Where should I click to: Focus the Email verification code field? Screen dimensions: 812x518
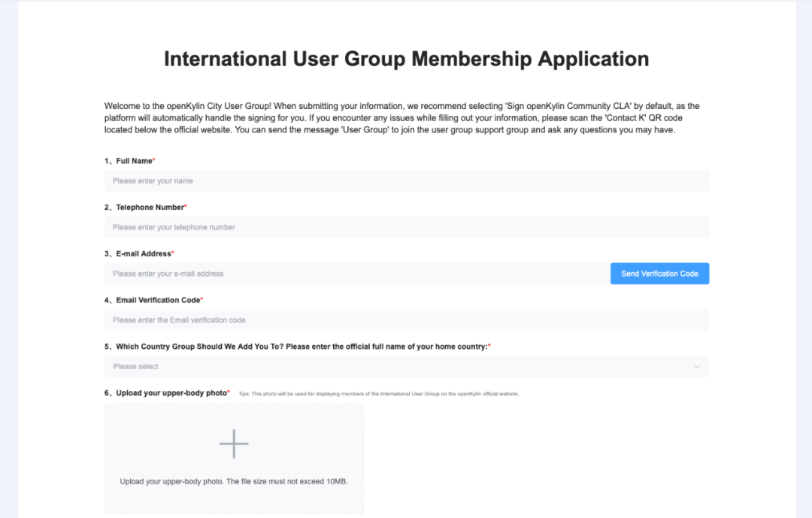(x=406, y=320)
